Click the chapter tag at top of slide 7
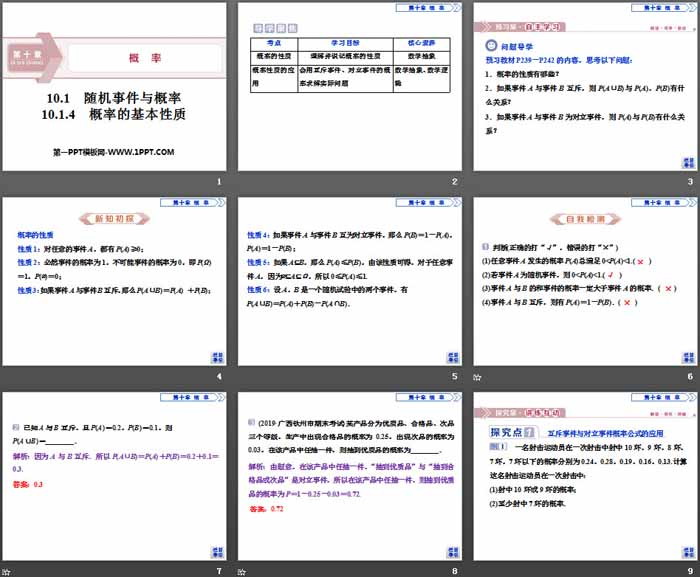Viewport: 700px width, 577px height. coord(192,397)
